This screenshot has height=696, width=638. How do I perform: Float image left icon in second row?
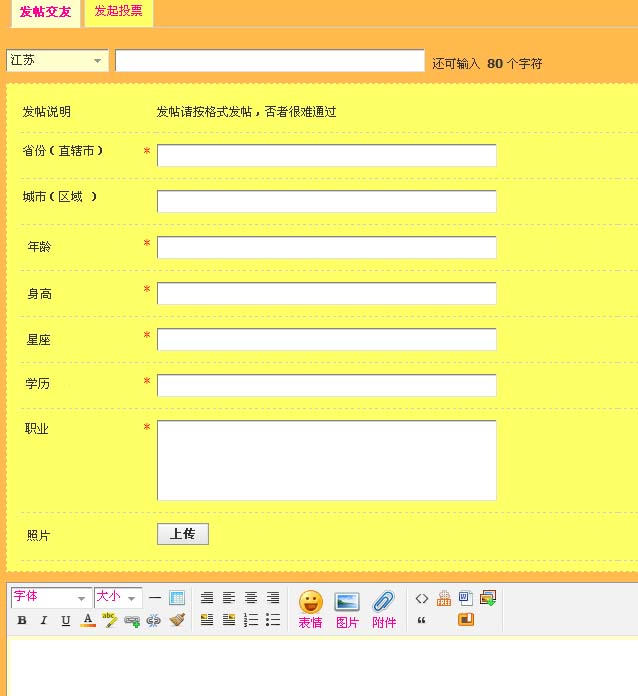click(x=207, y=620)
